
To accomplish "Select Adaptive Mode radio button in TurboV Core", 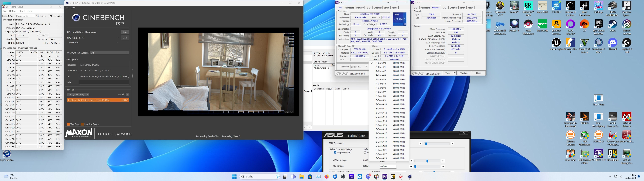I will [335, 152].
